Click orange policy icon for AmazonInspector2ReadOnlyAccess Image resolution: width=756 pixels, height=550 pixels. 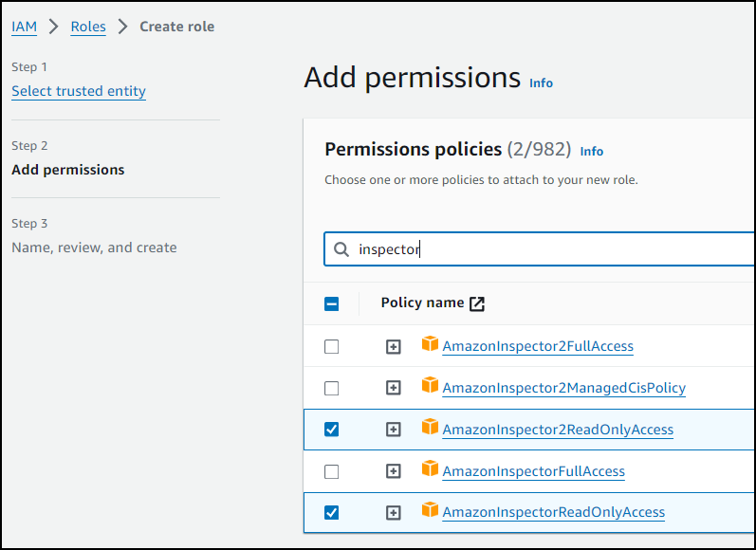pyautogui.click(x=431, y=428)
